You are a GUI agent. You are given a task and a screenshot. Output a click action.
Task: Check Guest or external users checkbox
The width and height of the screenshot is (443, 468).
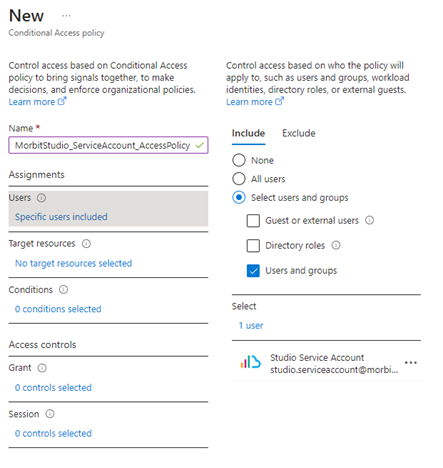(253, 220)
